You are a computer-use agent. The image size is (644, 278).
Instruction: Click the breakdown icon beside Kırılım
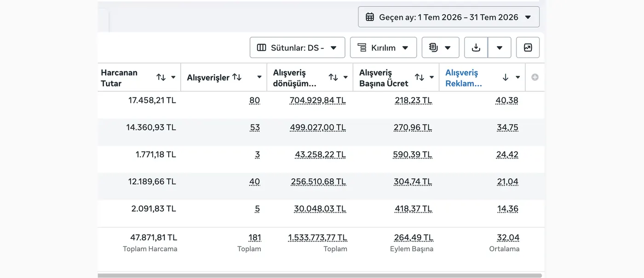(x=362, y=47)
